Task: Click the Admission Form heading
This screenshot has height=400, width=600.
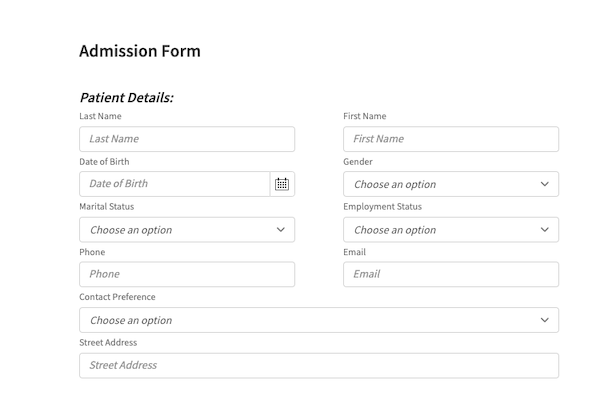Action: (x=140, y=51)
